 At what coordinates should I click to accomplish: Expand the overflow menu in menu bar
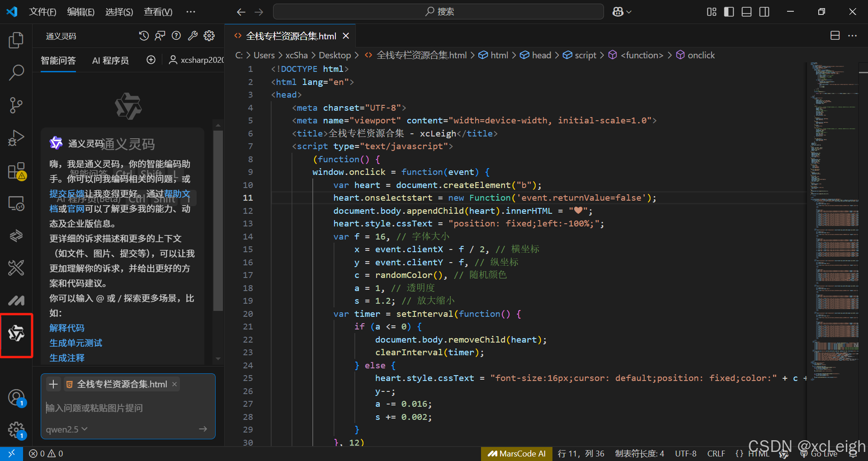[x=191, y=12]
